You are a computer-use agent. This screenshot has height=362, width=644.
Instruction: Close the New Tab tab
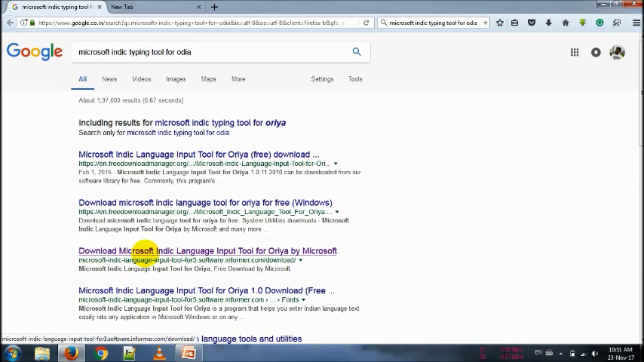(199, 7)
